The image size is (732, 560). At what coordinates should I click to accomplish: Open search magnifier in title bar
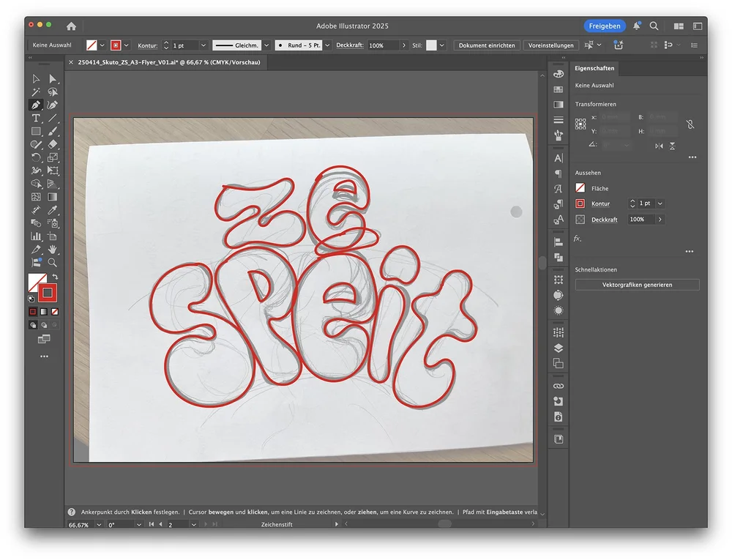pyautogui.click(x=654, y=26)
